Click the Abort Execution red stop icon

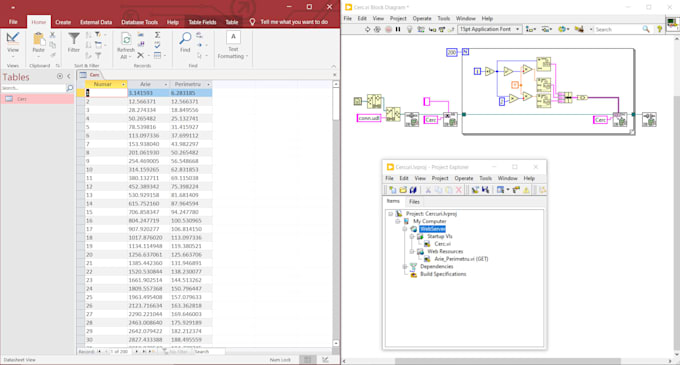(x=389, y=29)
